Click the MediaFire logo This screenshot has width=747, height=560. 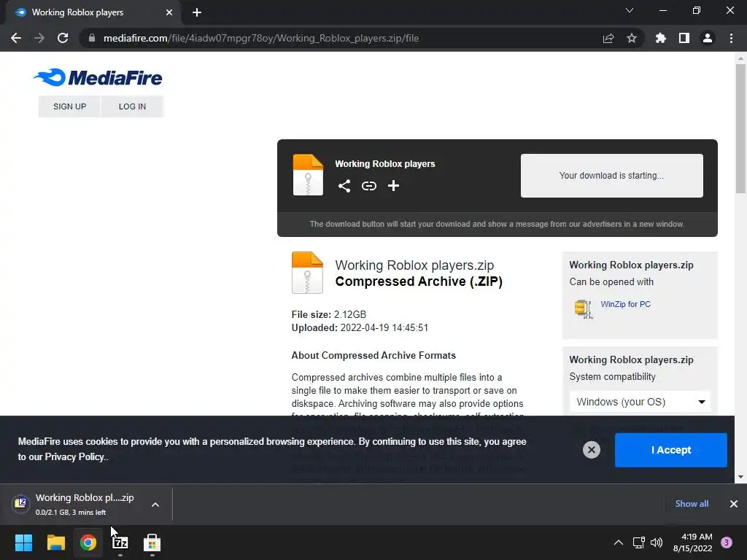pyautogui.click(x=98, y=77)
